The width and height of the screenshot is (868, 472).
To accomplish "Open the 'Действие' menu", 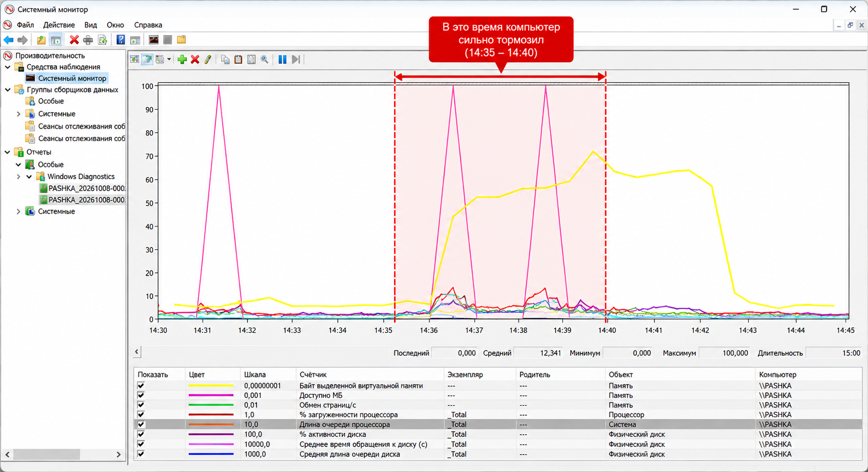I will (x=59, y=24).
